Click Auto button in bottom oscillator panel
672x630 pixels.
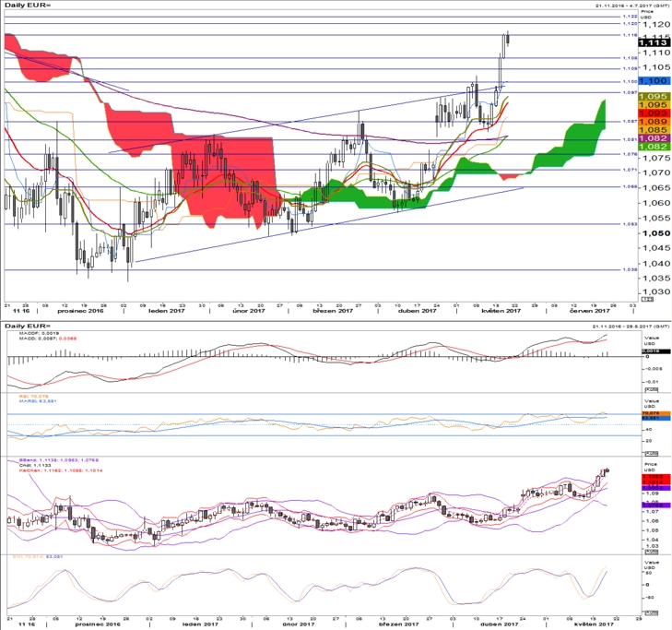point(651,612)
